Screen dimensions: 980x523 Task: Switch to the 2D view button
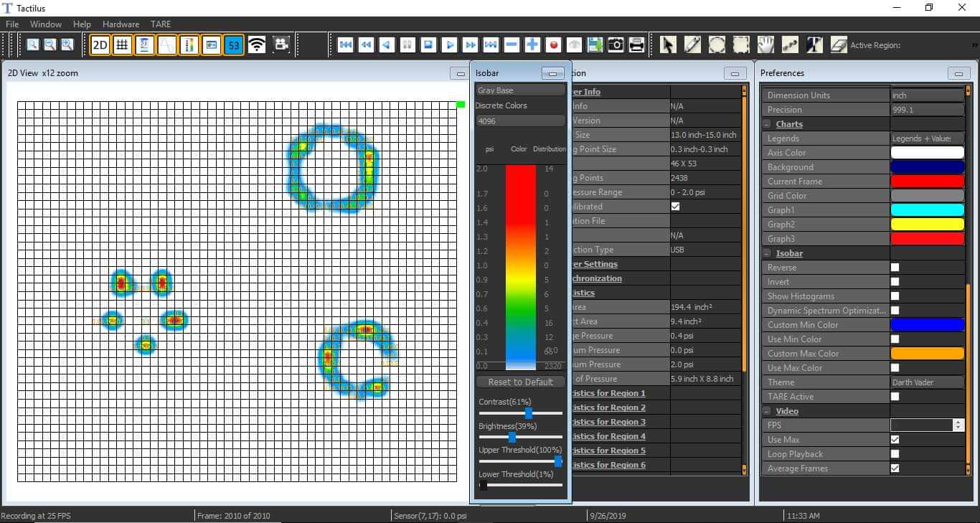100,45
